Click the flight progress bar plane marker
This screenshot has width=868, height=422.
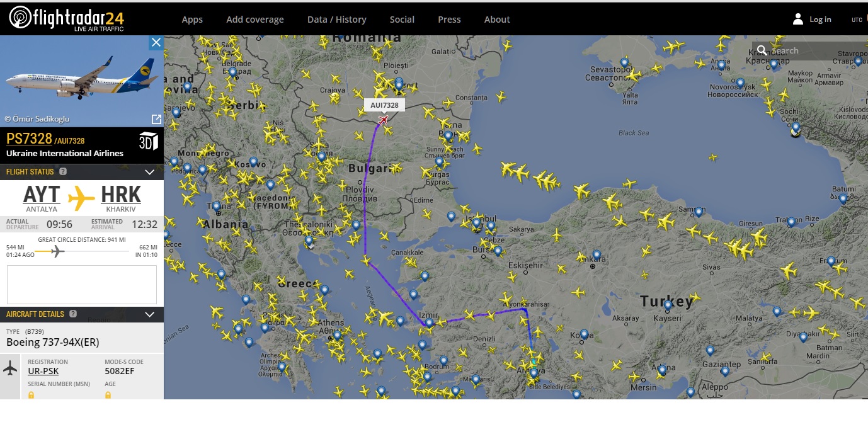(x=57, y=251)
